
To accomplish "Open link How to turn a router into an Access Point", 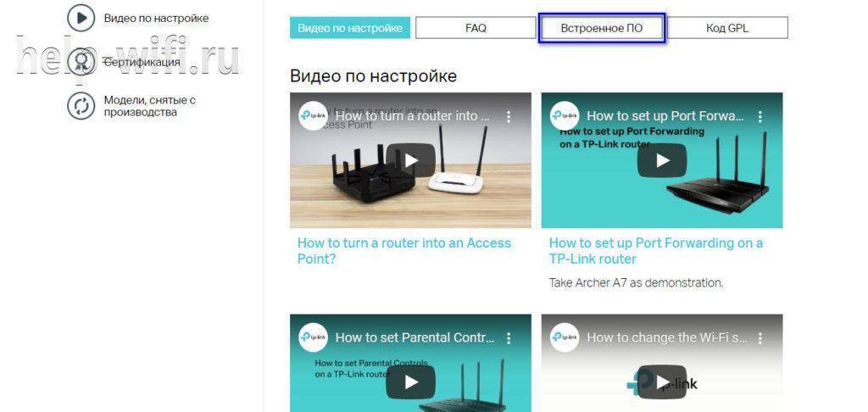I will (404, 251).
